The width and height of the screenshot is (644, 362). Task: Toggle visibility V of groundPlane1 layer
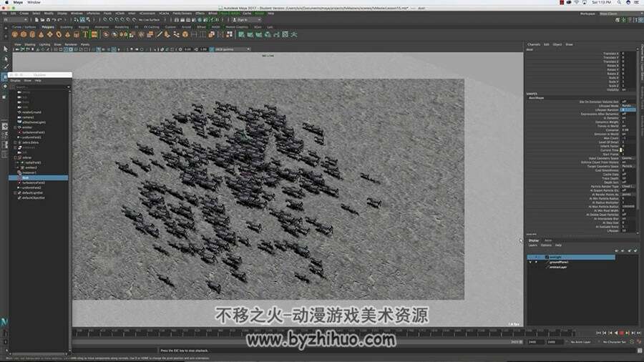point(530,262)
